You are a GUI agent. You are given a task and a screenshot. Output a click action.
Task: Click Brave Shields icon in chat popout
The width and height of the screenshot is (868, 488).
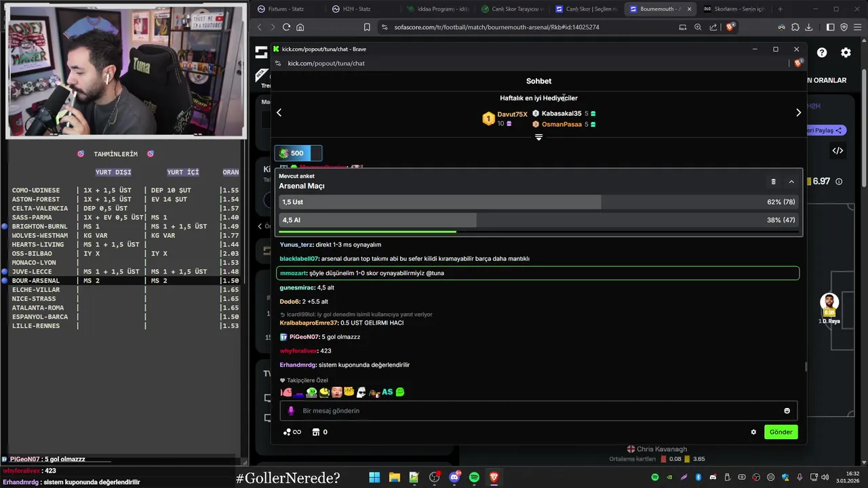(x=798, y=63)
